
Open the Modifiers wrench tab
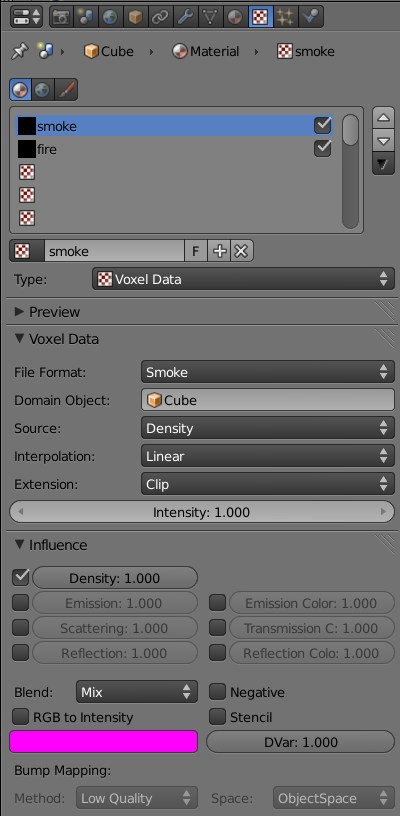[185, 17]
